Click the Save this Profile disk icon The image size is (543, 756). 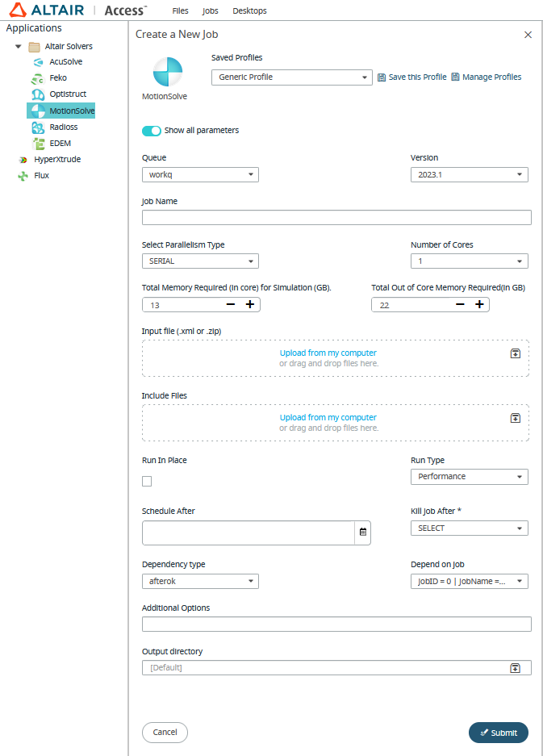coord(382,77)
